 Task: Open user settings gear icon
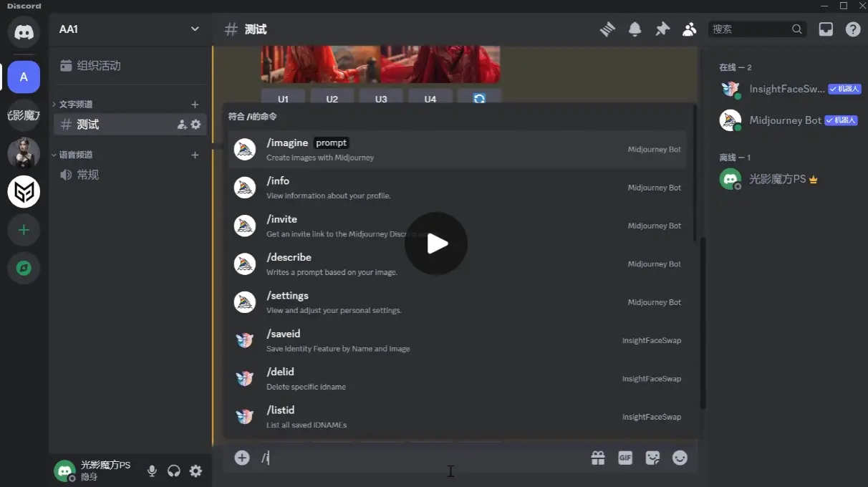pyautogui.click(x=196, y=471)
